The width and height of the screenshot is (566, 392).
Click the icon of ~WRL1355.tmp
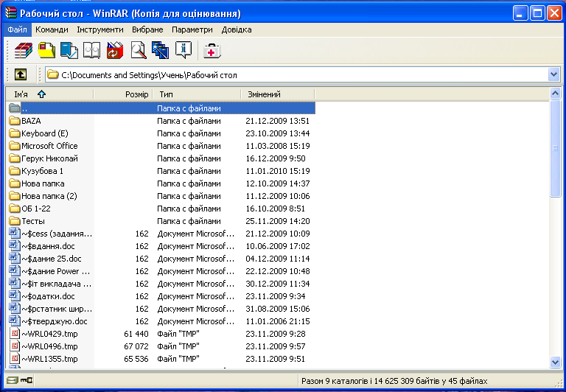(x=15, y=359)
